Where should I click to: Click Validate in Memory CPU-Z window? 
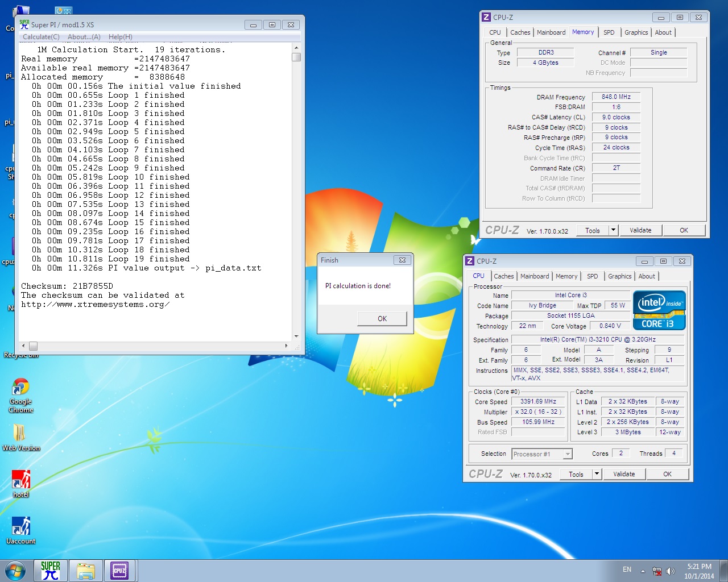click(x=640, y=230)
